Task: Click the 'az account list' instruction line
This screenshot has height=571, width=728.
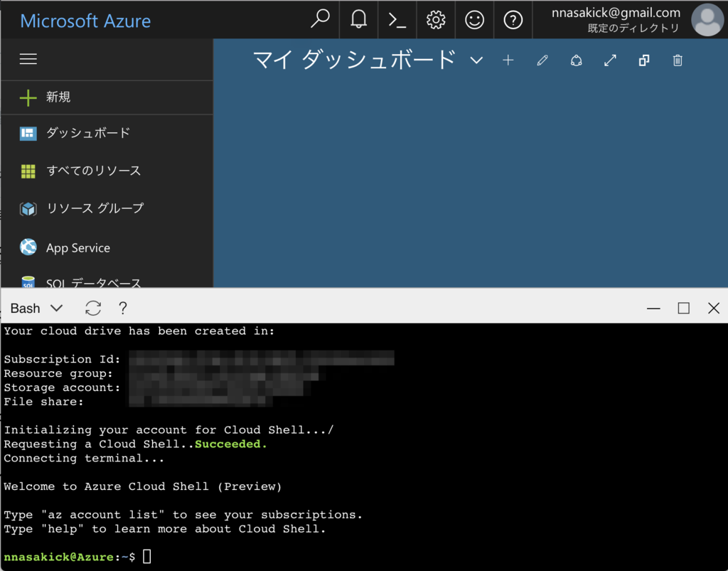Action: pyautogui.click(x=183, y=515)
